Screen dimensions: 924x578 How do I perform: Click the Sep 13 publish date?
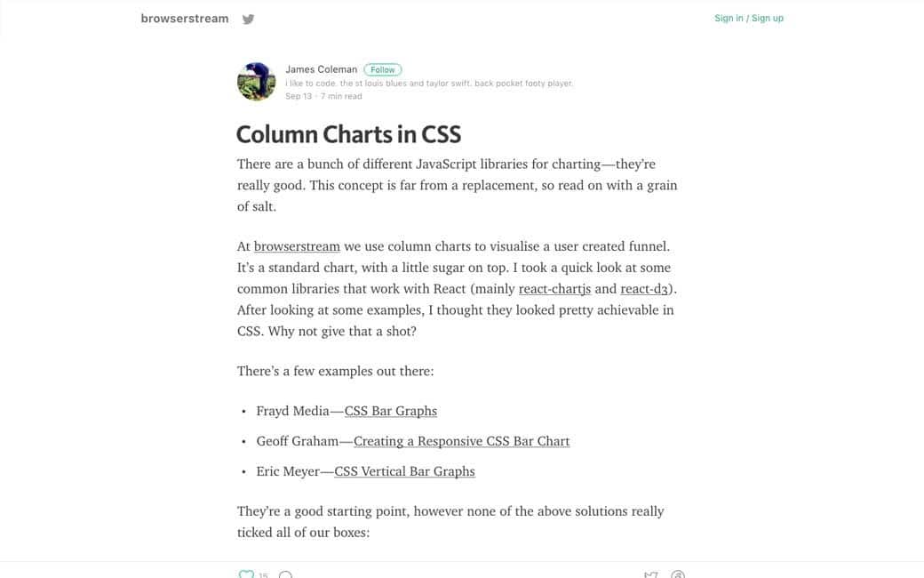tap(299, 96)
